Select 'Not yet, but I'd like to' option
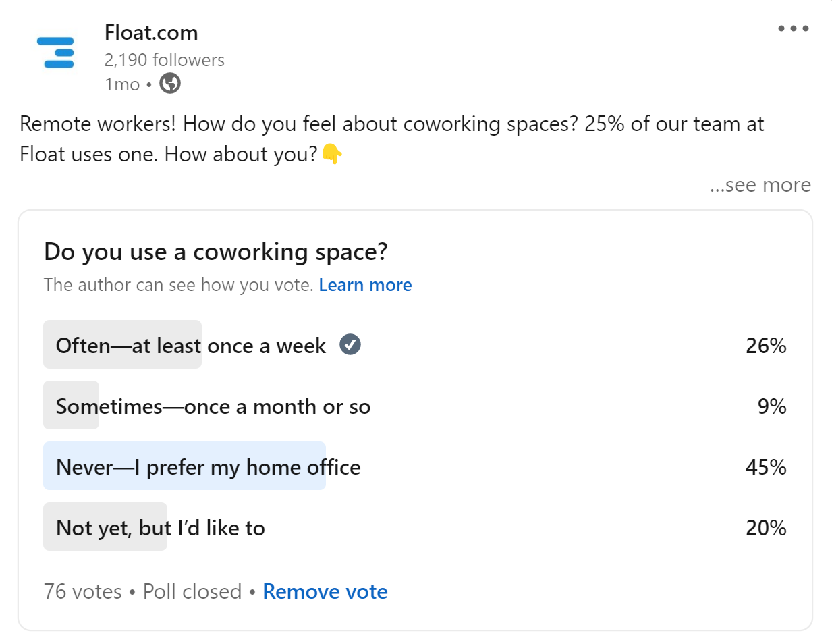832x644 pixels. pos(160,528)
